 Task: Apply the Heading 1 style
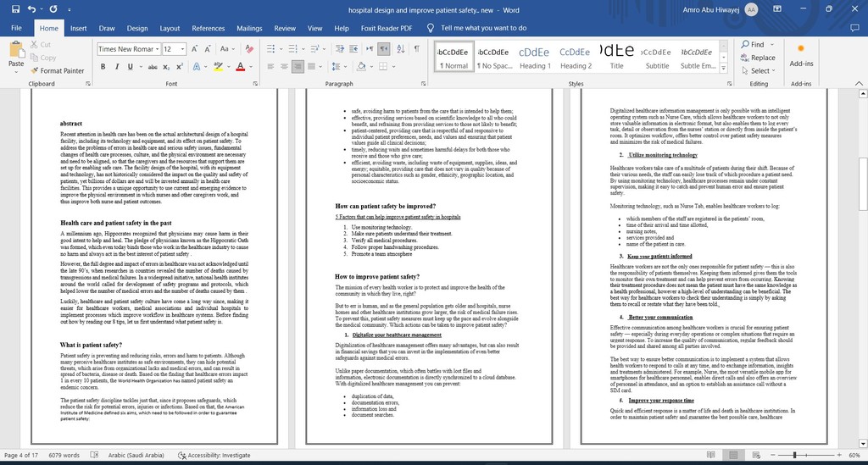coord(535,58)
